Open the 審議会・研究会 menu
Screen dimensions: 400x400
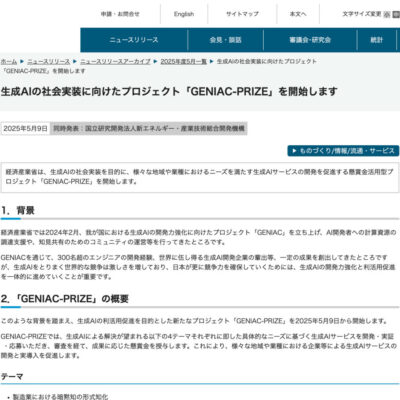[310, 40]
